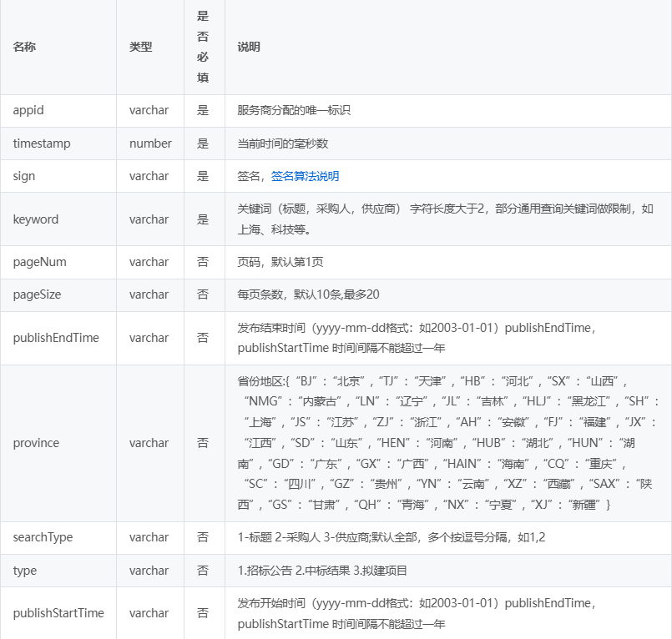This screenshot has height=639, width=672.
Task: Click the 服务商分配的唯一标识 description text
Action: coord(294,110)
